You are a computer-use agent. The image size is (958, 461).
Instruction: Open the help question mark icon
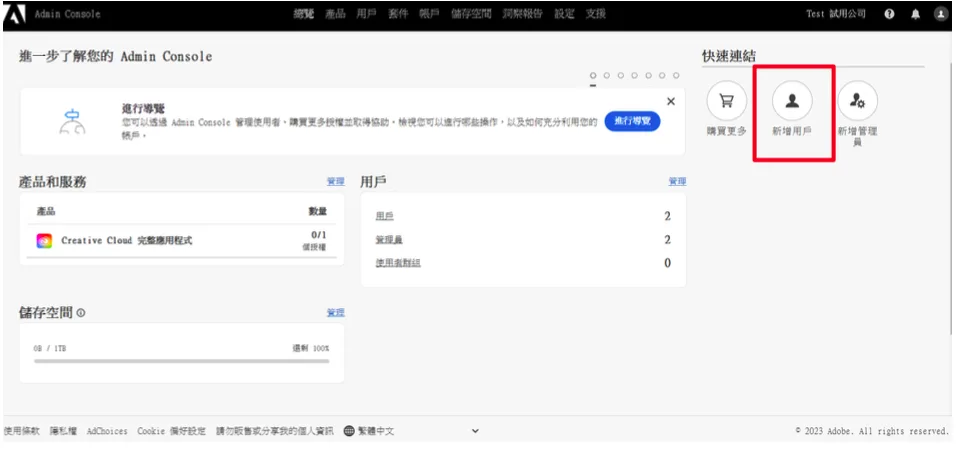[x=890, y=15]
